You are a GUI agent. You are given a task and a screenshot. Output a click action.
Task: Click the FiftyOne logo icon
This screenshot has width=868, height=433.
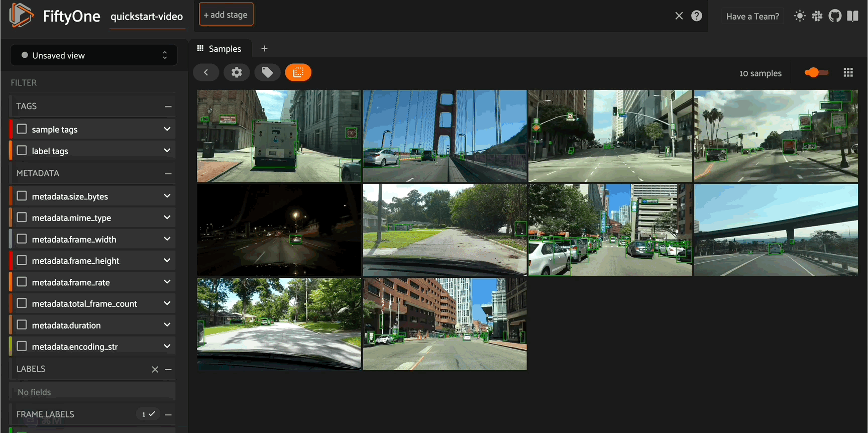click(21, 15)
